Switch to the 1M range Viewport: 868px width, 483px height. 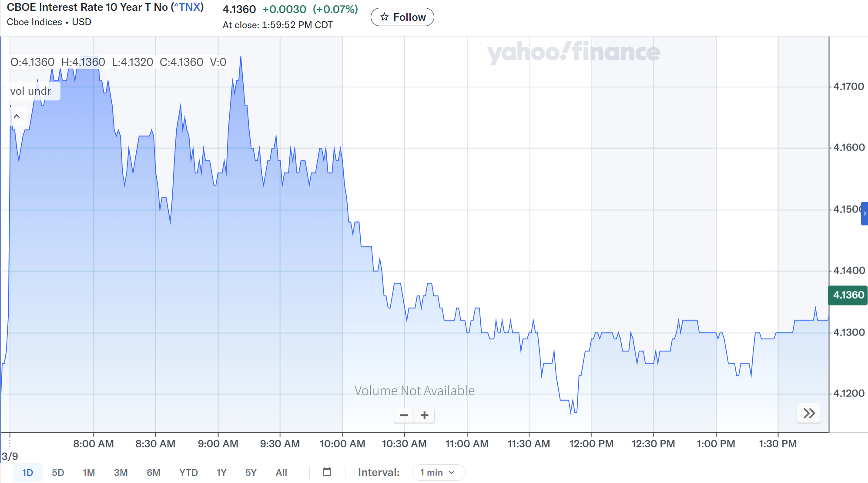click(x=89, y=473)
